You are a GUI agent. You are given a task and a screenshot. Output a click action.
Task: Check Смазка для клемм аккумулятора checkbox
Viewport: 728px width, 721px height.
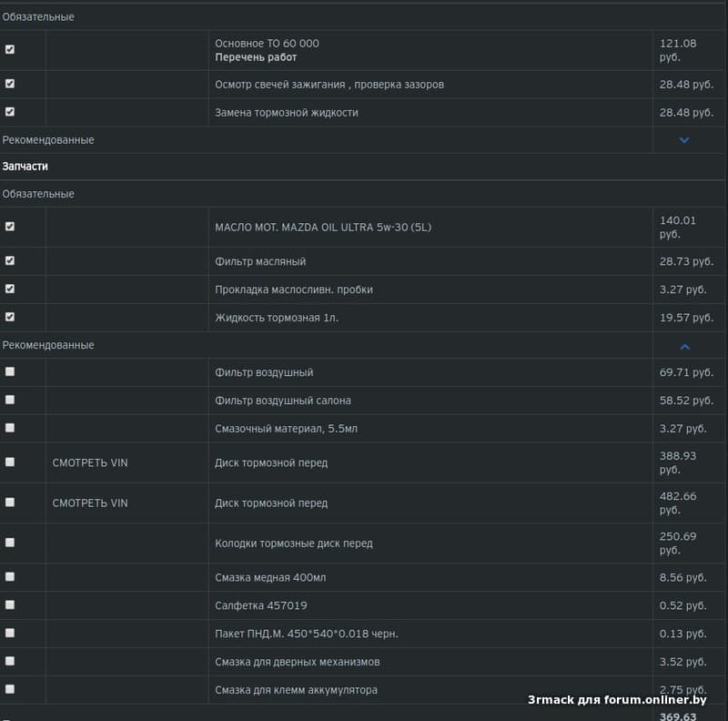coord(10,689)
